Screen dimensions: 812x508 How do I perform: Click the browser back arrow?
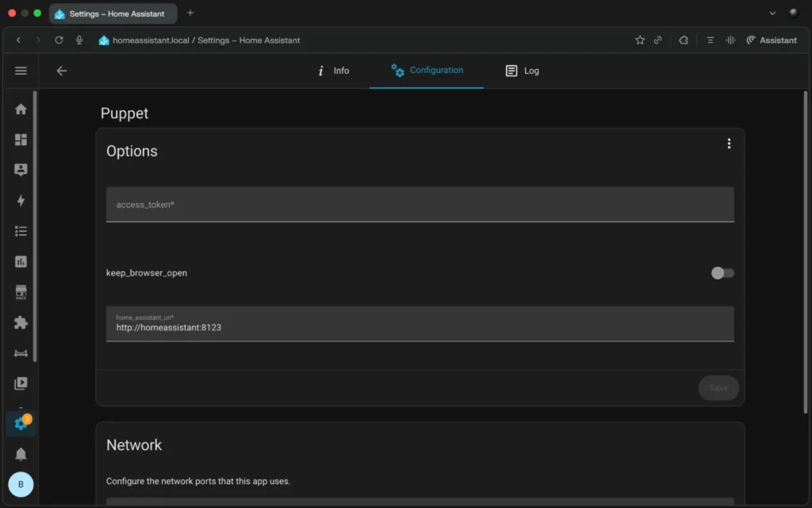coord(19,40)
